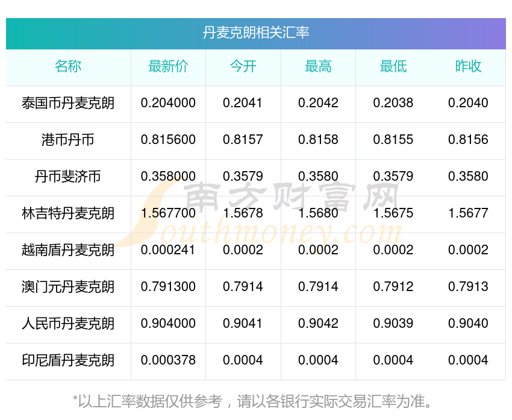Select the 0.7912 lowest price cell
The image size is (512, 420).
point(393,287)
